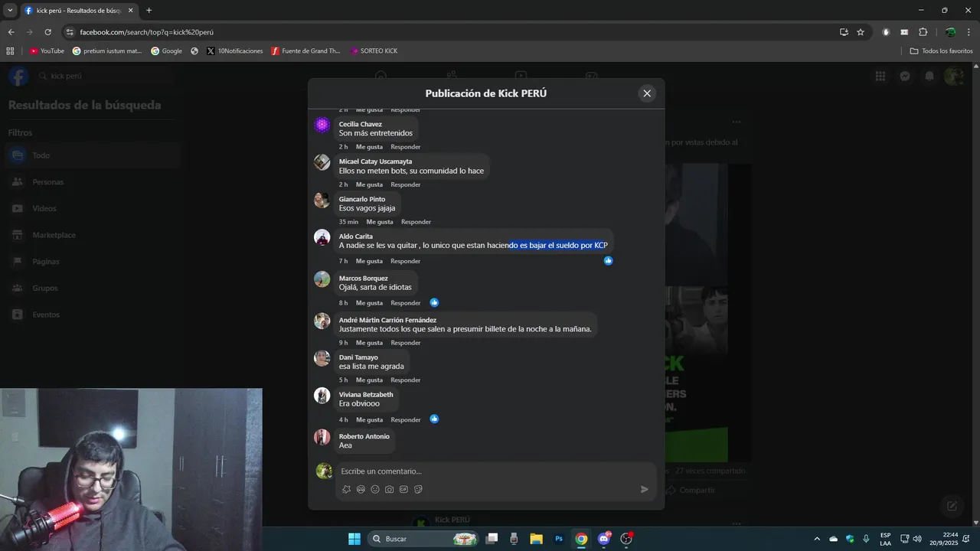Image resolution: width=980 pixels, height=551 pixels.
Task: Open the Chrome three-dot menu
Action: (x=969, y=32)
